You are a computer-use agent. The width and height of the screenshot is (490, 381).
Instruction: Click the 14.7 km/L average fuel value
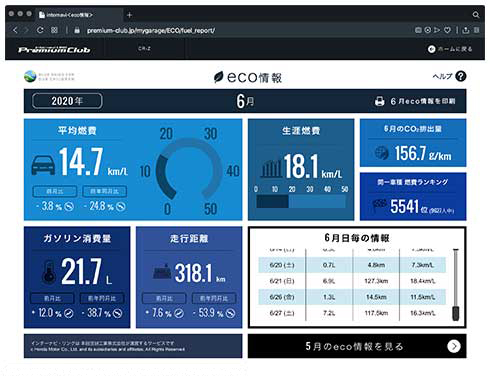point(93,162)
